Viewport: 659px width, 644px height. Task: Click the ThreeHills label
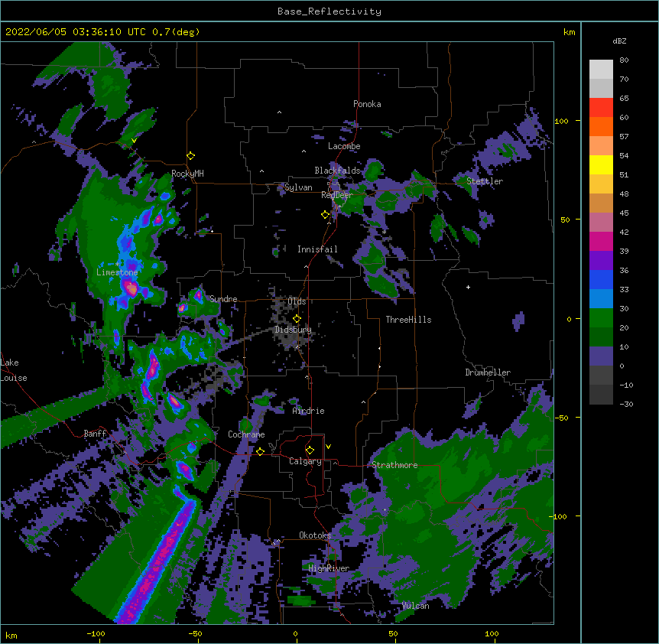point(408,320)
